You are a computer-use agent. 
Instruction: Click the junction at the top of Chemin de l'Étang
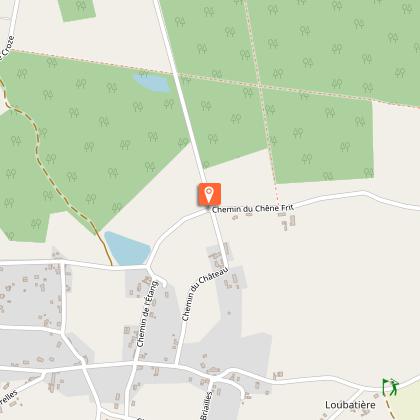tap(147, 267)
